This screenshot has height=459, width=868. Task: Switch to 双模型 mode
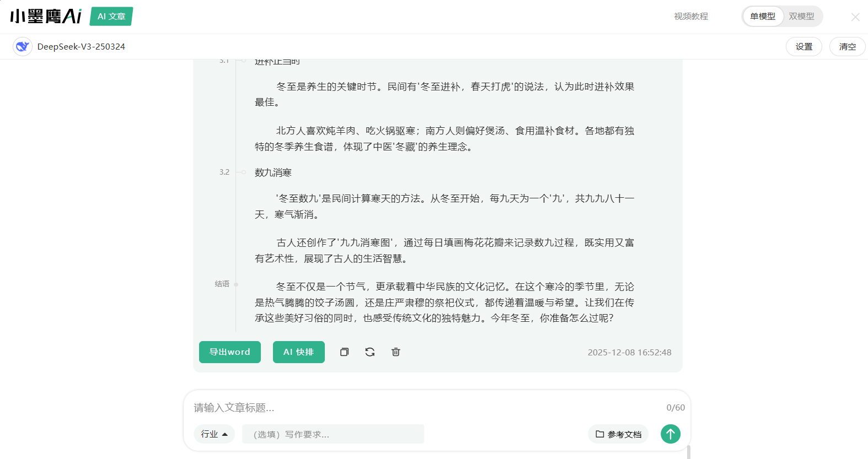tap(801, 17)
